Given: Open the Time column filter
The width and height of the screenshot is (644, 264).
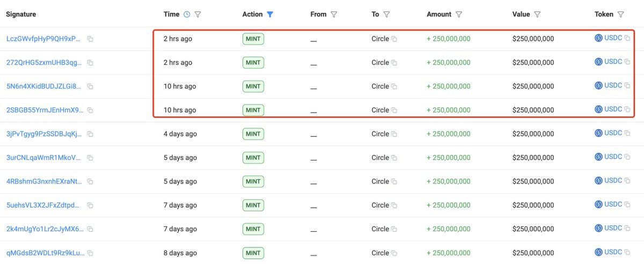Looking at the screenshot, I should (197, 14).
